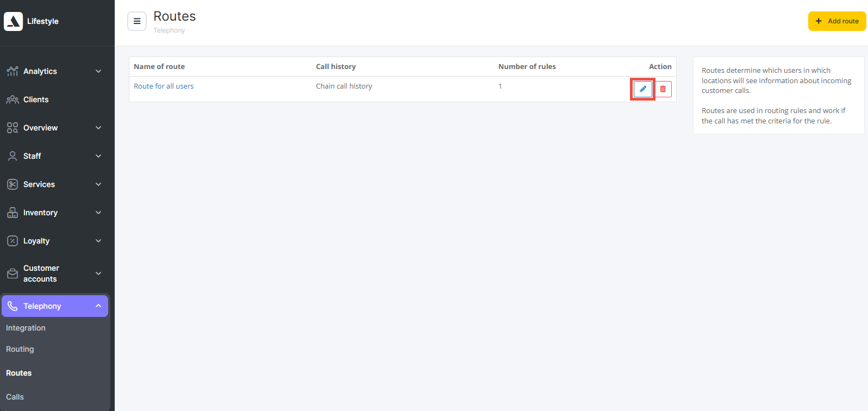Expand the Customer accounts chevron

98,273
